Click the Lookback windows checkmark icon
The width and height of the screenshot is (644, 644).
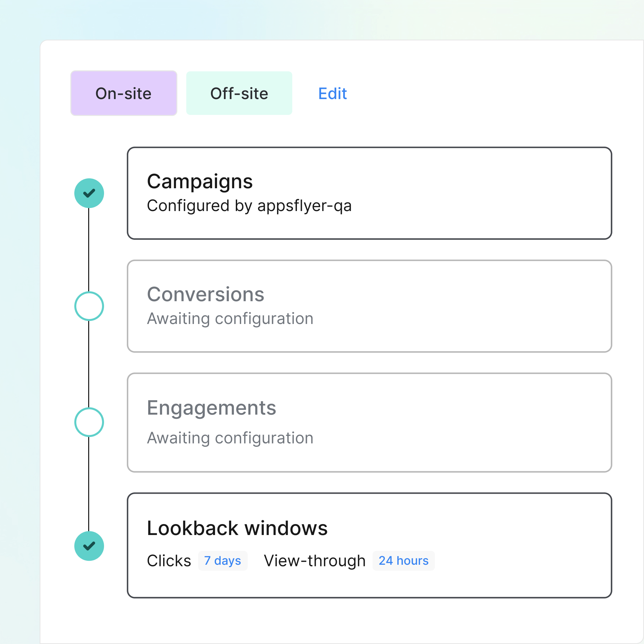[89, 546]
